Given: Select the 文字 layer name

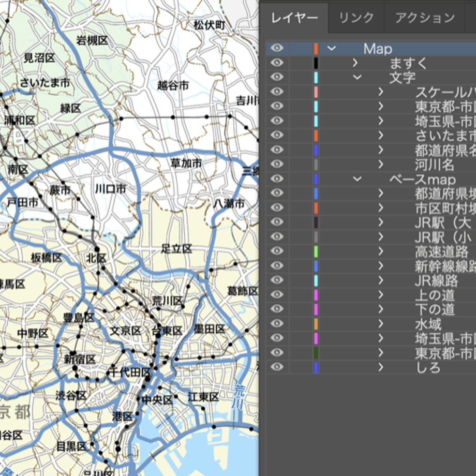Looking at the screenshot, I should tap(402, 78).
